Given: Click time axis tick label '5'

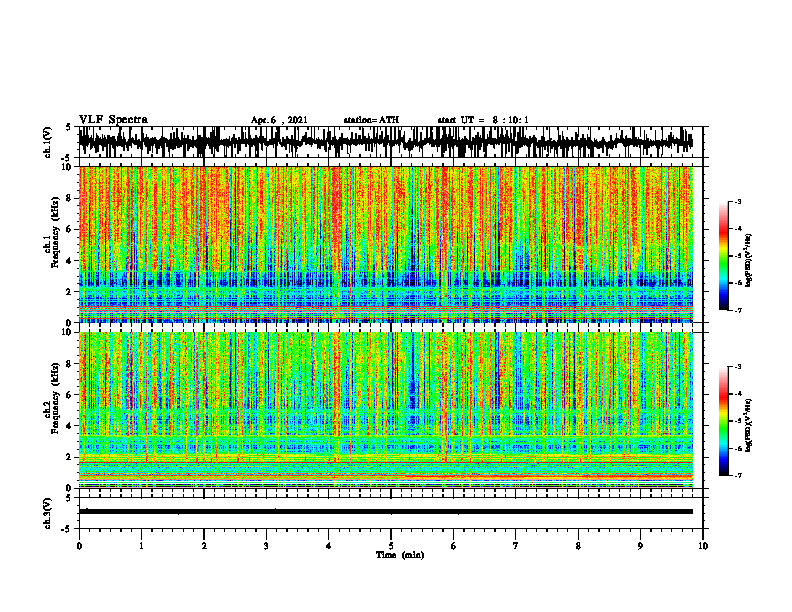Looking at the screenshot, I should (x=391, y=546).
